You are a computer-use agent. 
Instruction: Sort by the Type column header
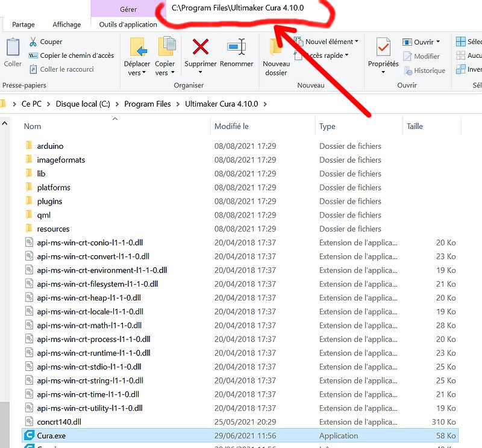pos(327,126)
